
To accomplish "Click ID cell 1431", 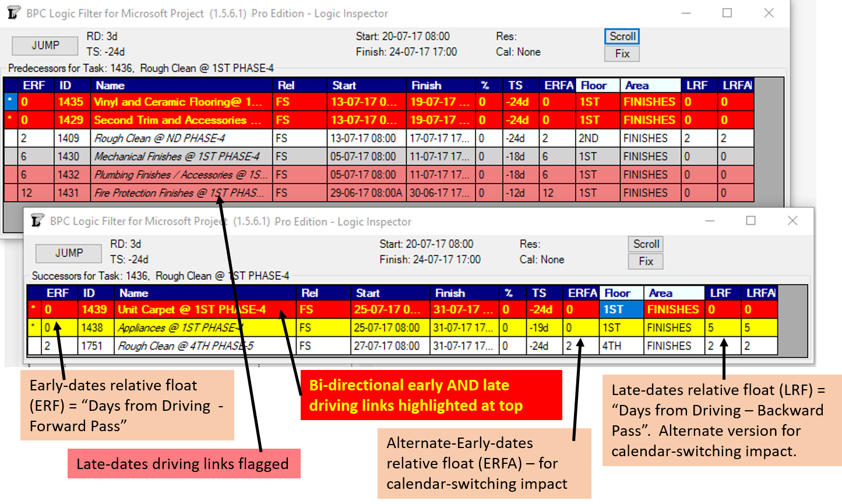I will 73,192.
